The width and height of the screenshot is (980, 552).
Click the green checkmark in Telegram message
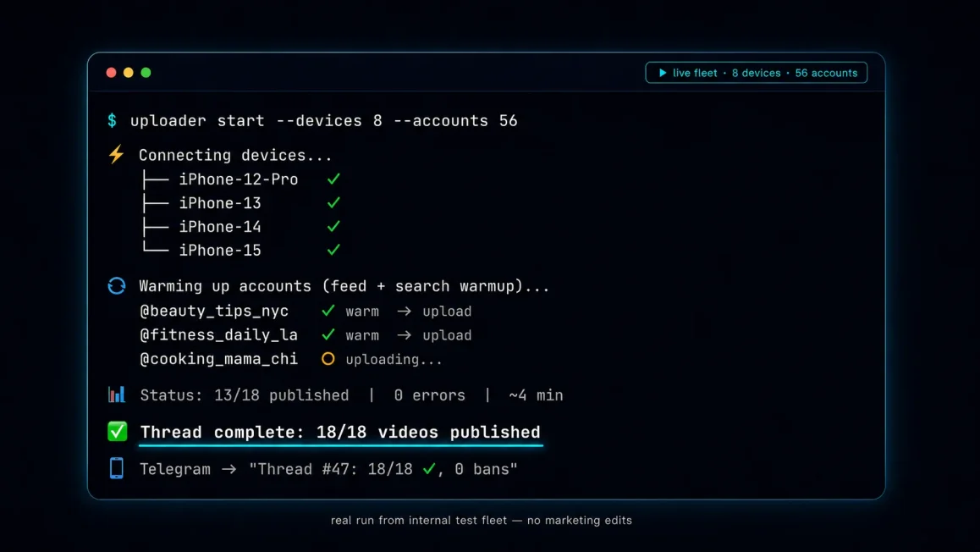point(429,468)
